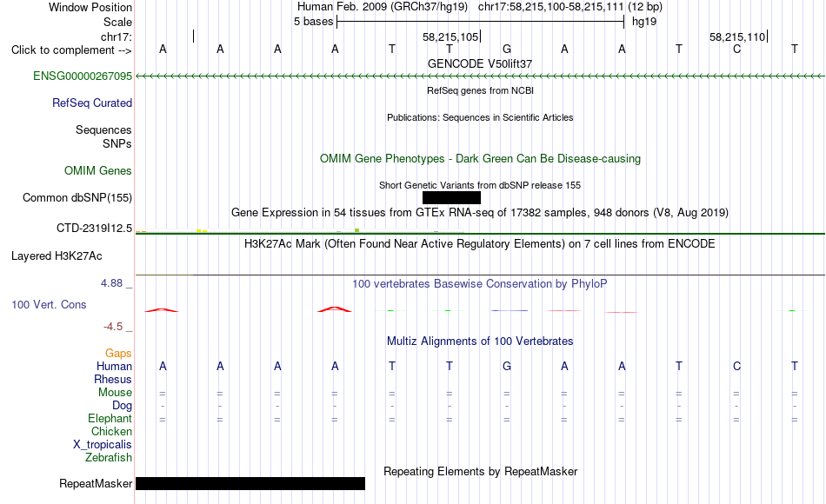Select the Rhesus species label
Viewport: 826px width, 504px height.
[x=113, y=380]
